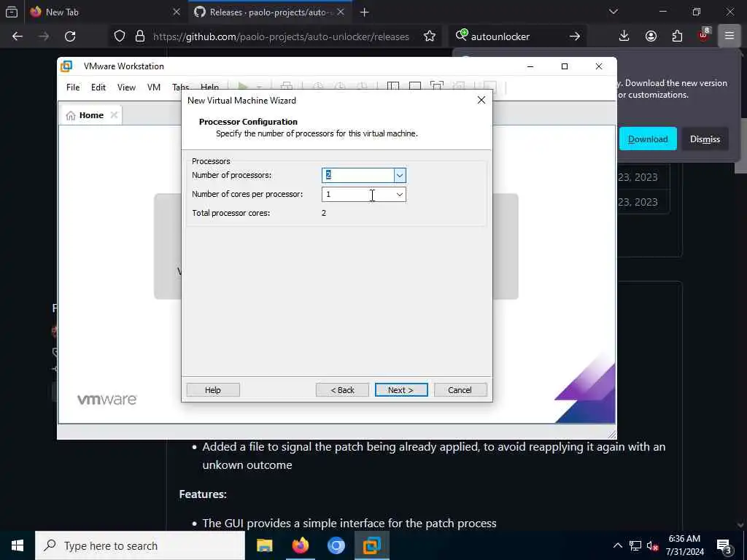Open the Firefox account icon
Image resolution: width=747 pixels, height=560 pixels.
click(651, 36)
